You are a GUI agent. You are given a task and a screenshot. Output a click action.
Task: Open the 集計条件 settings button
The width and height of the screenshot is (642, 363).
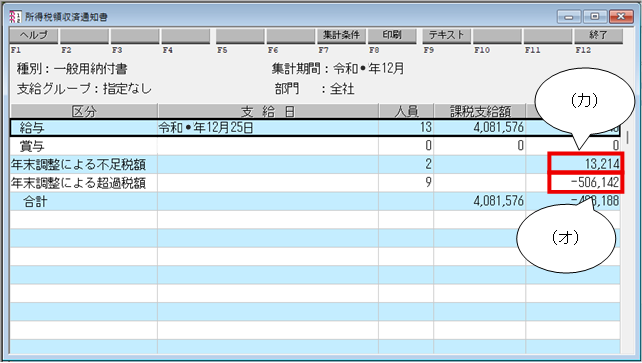click(x=341, y=36)
